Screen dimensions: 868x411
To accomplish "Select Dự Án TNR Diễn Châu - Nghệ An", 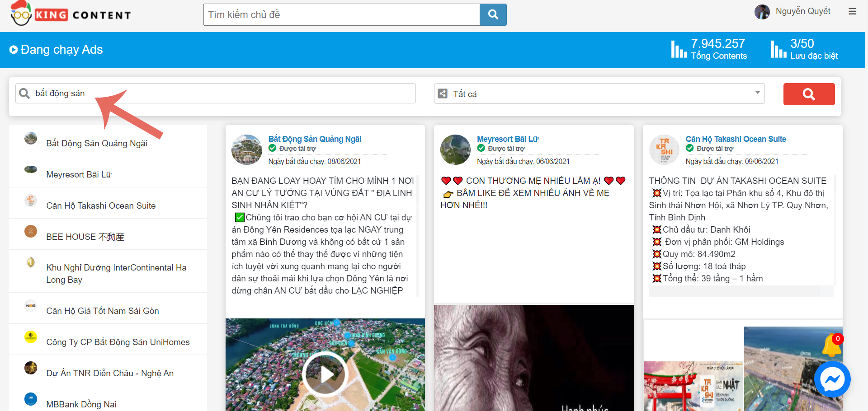I will coord(108,370).
